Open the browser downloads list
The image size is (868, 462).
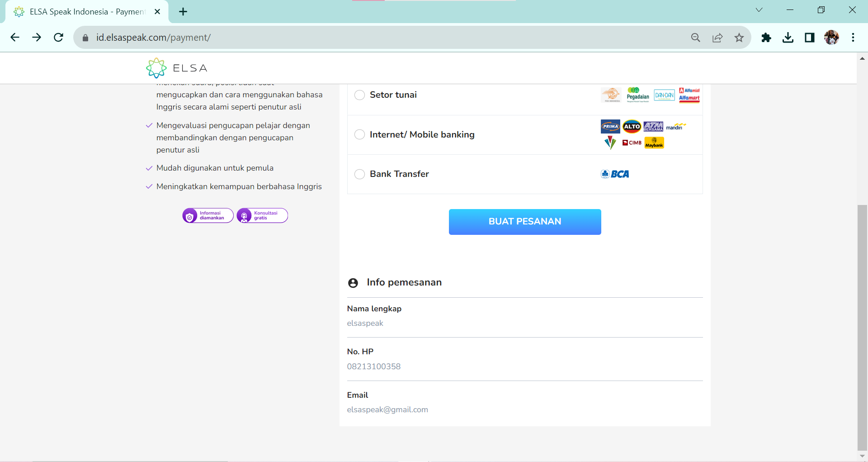788,38
